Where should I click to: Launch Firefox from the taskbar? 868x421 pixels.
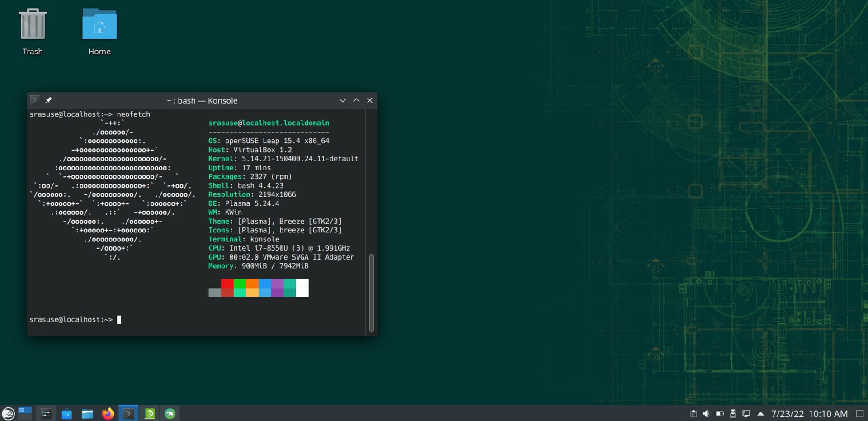(x=108, y=413)
